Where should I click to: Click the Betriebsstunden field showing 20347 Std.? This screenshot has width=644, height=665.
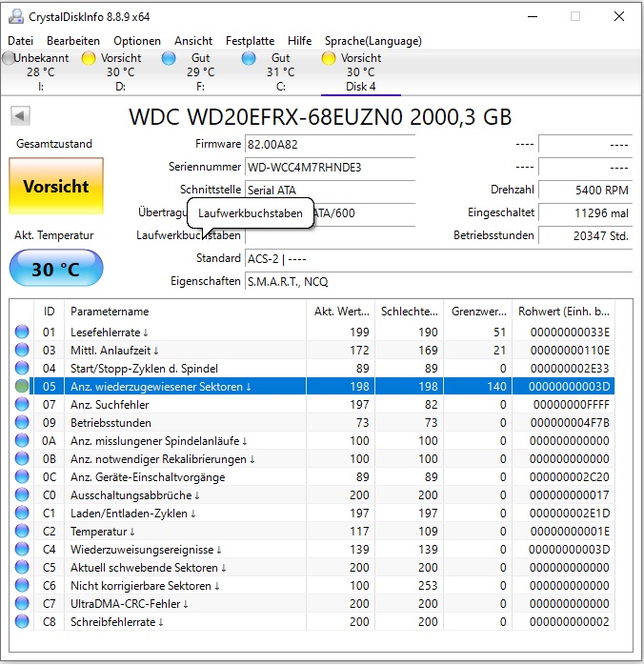coord(585,236)
